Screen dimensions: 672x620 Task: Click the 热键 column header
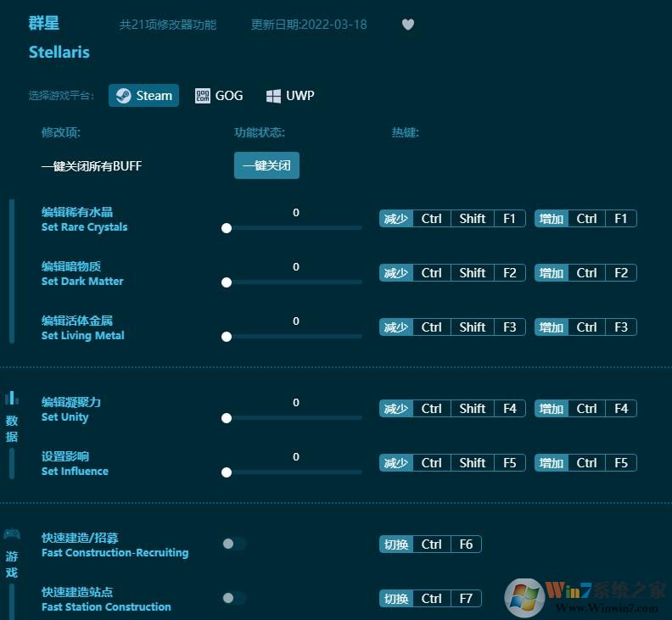coord(405,132)
